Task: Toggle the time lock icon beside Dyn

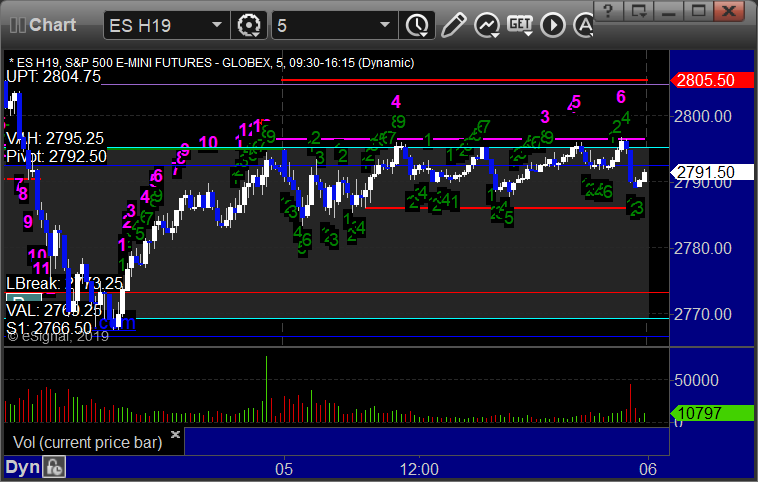Action: pos(54,467)
